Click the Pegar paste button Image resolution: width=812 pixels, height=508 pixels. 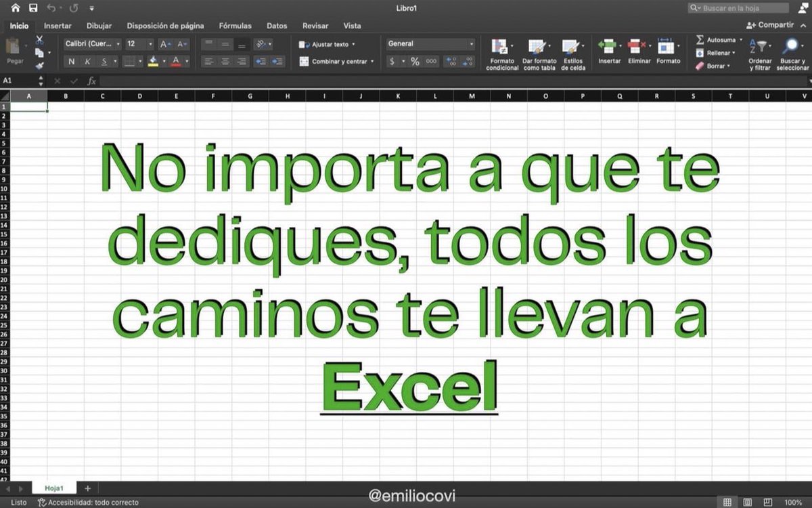click(14, 51)
